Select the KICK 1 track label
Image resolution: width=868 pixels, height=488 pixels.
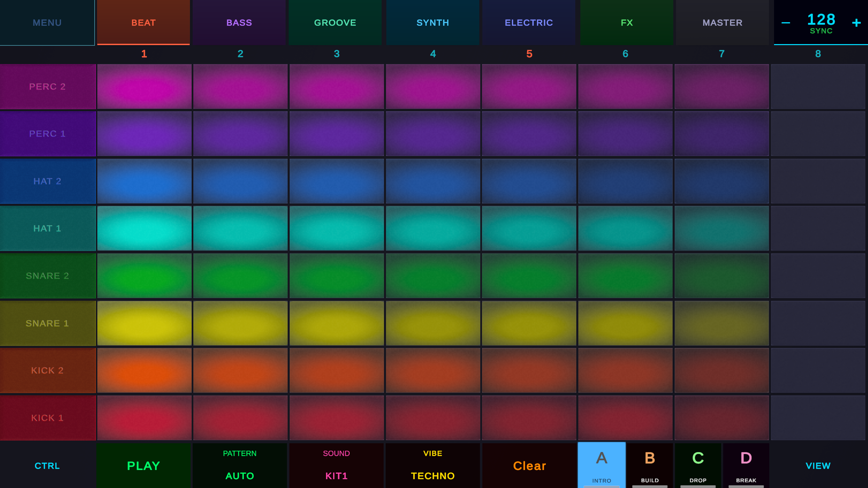47,418
